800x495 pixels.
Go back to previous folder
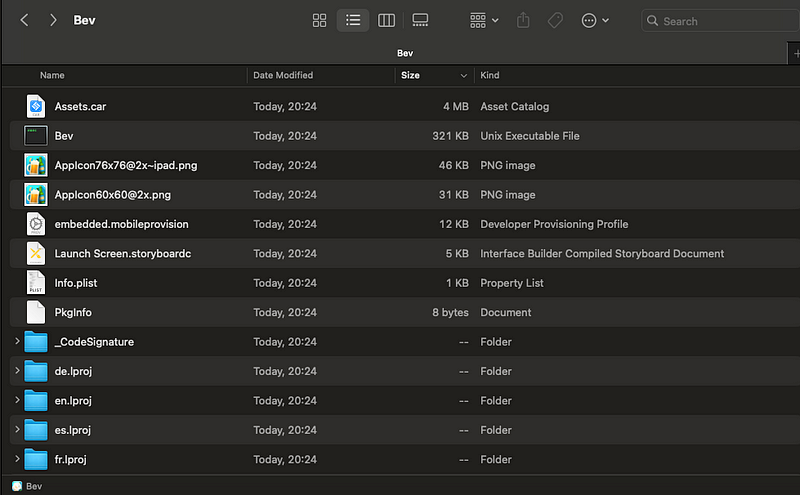(25, 20)
